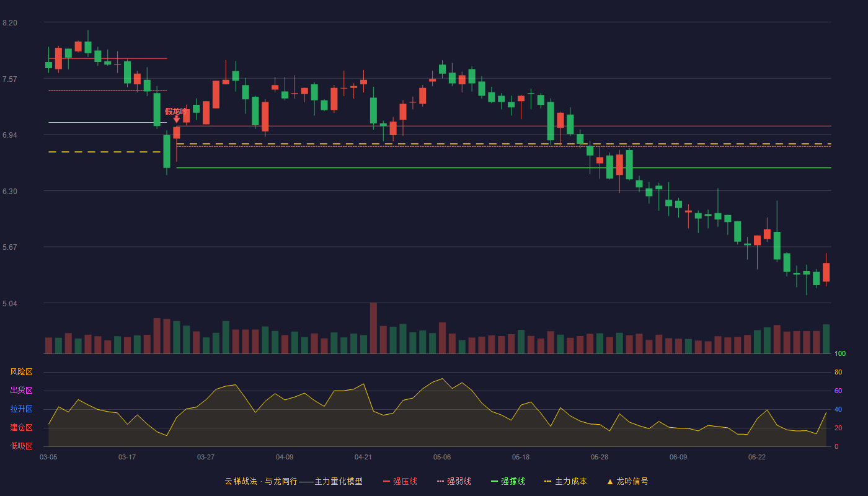
Task: Click the 假龙吟 signal marker
Action: pos(176,115)
